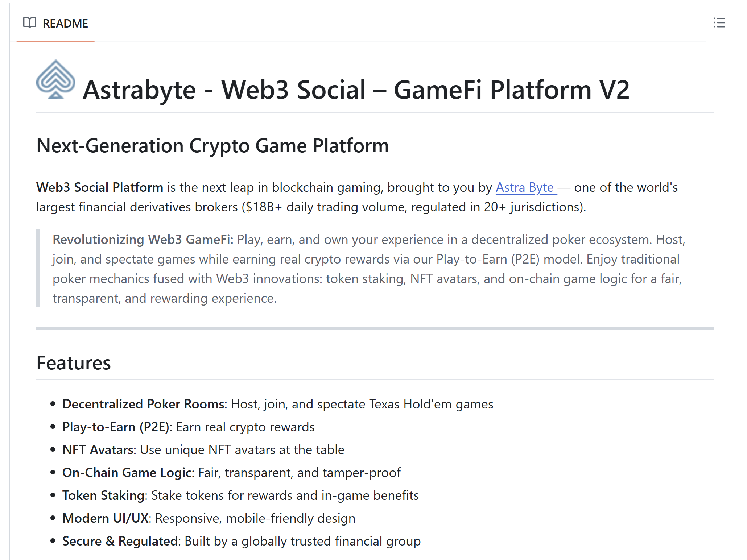Click the book icon beside README

(30, 23)
